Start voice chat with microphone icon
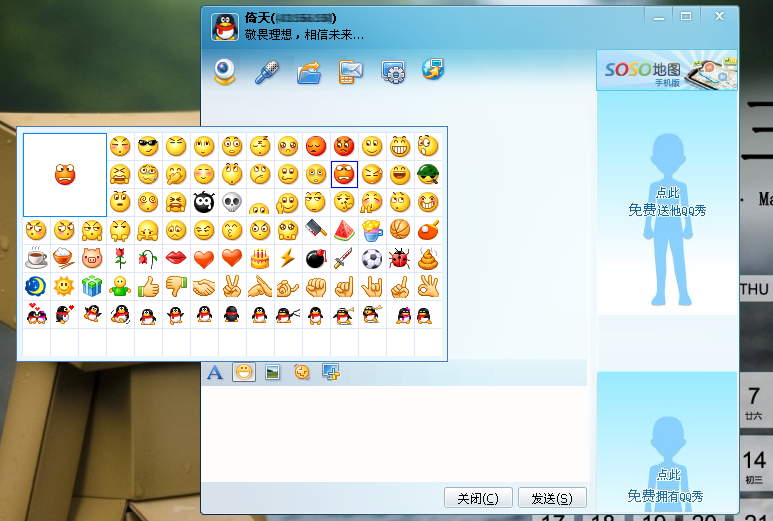The image size is (773, 521). point(267,72)
